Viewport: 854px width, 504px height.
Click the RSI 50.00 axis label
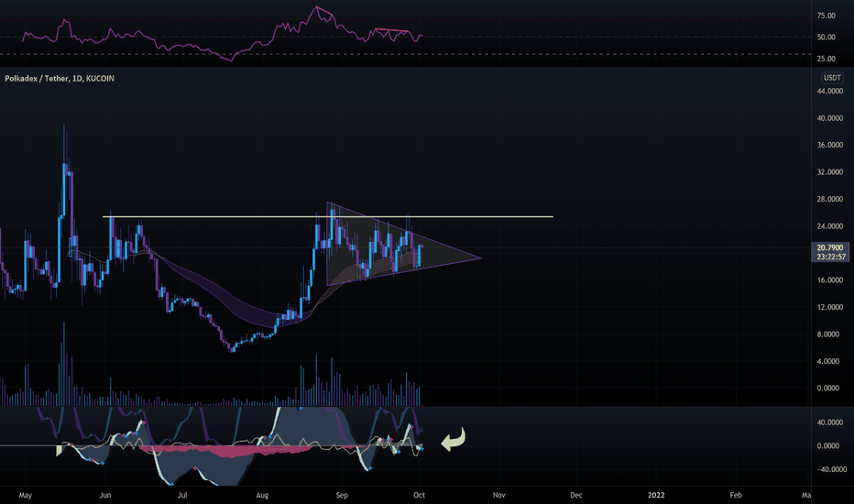(826, 38)
